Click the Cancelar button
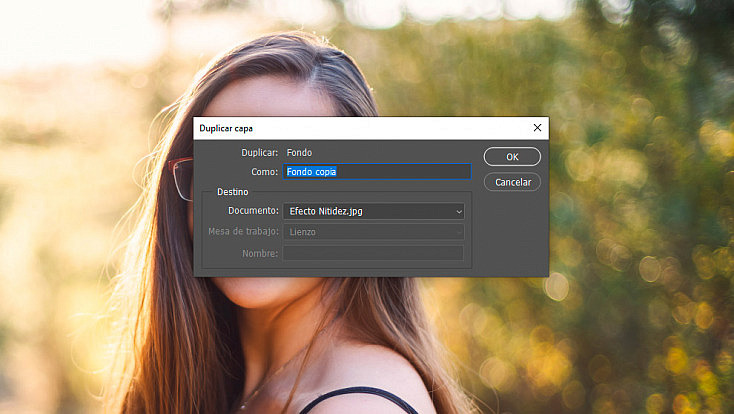Image resolution: width=734 pixels, height=414 pixels. pos(512,182)
